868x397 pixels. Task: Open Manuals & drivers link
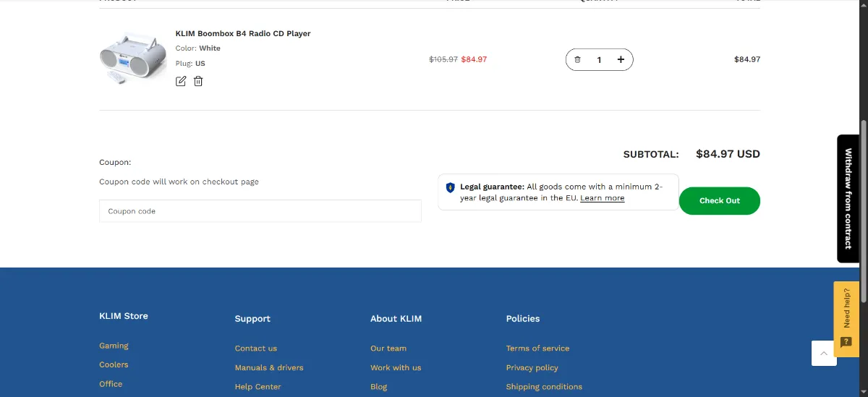[269, 367]
